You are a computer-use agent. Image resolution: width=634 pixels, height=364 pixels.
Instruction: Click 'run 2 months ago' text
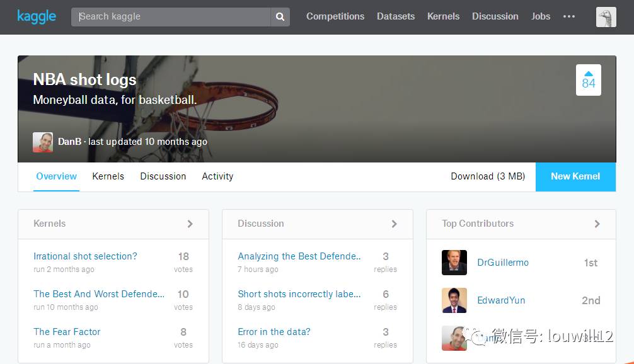(x=64, y=270)
